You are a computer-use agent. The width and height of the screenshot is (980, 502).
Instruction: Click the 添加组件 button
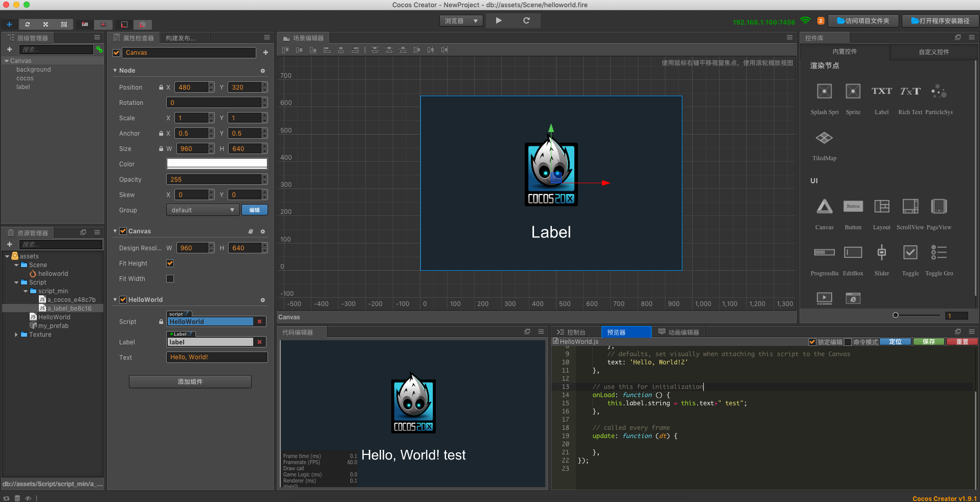click(x=190, y=382)
